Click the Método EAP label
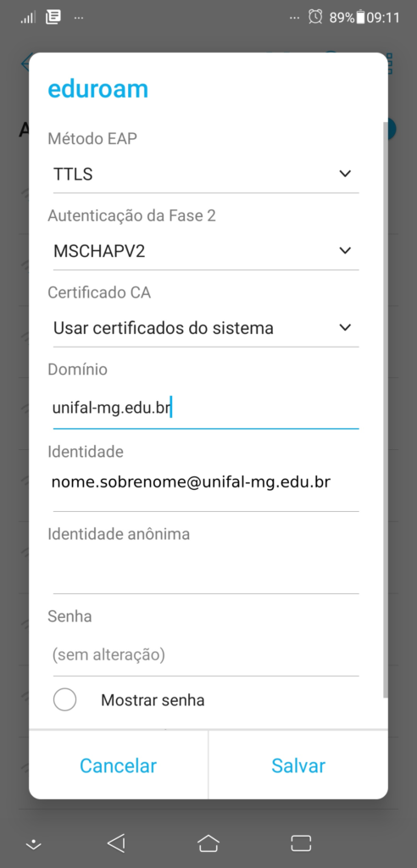This screenshot has height=868, width=417. tap(92, 138)
